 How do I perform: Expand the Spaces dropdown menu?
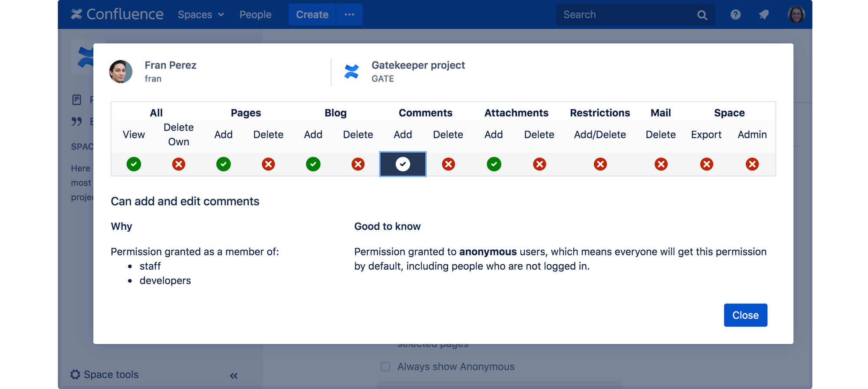tap(201, 15)
